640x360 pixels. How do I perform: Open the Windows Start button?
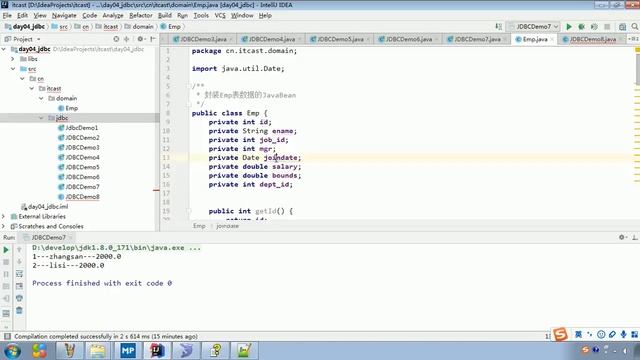pos(13,351)
